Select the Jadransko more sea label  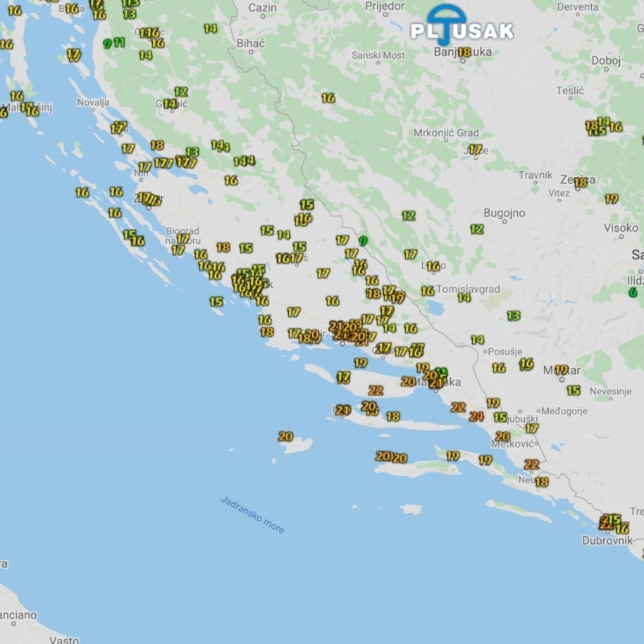(252, 514)
